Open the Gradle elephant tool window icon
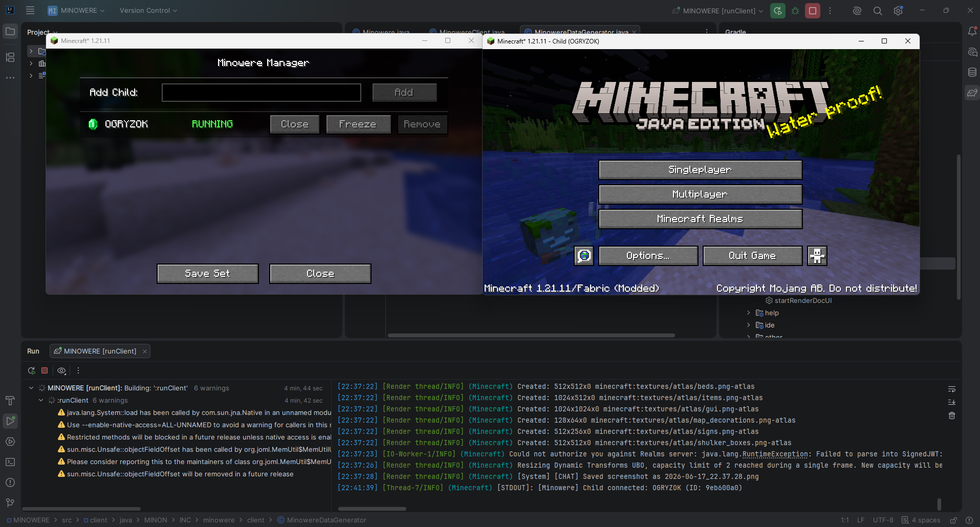 [972, 93]
